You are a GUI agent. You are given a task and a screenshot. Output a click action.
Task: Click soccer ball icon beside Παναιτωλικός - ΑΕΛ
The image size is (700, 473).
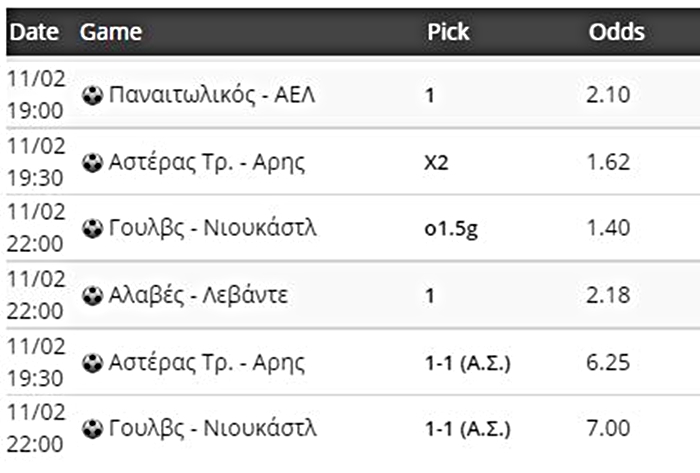coord(93,96)
